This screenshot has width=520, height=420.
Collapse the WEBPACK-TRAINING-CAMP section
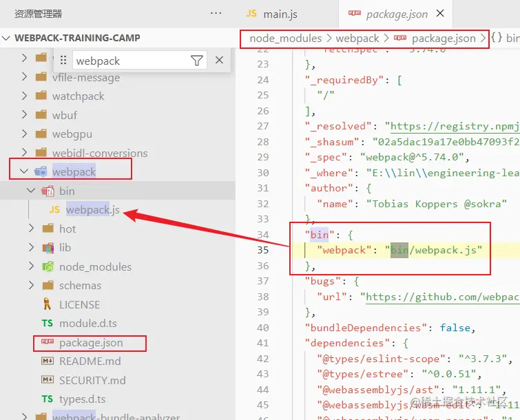(6, 38)
